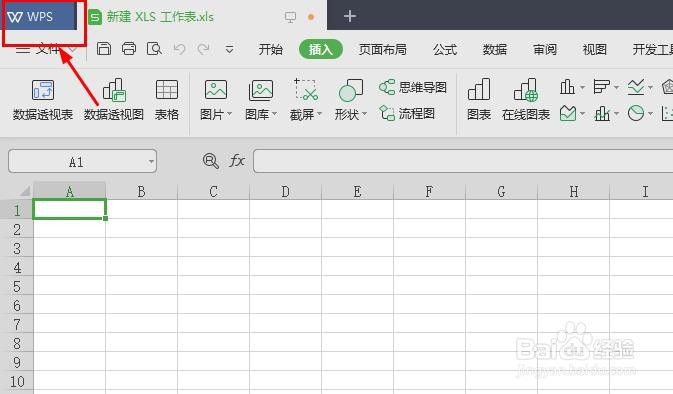Insert a line chart icon
This screenshot has width=673, height=394.
click(x=636, y=87)
